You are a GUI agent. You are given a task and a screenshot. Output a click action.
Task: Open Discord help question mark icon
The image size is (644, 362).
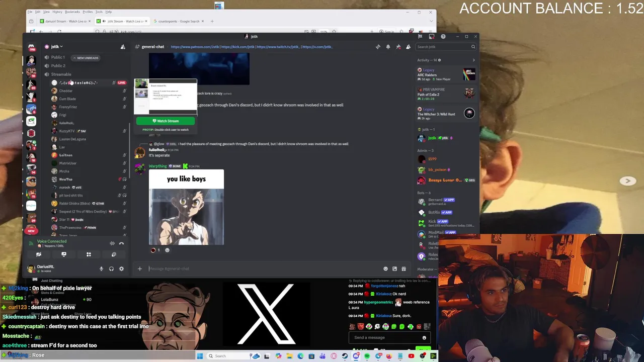pyautogui.click(x=443, y=37)
